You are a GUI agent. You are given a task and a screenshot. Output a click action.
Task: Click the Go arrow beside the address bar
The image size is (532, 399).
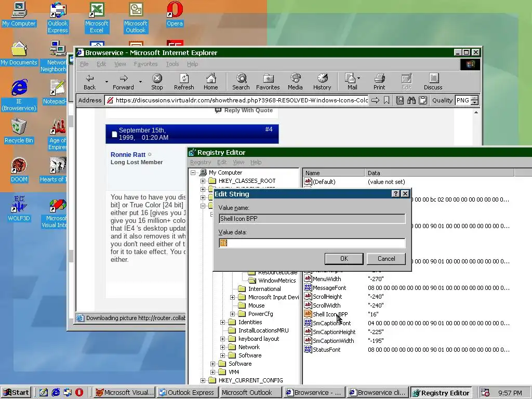375,100
